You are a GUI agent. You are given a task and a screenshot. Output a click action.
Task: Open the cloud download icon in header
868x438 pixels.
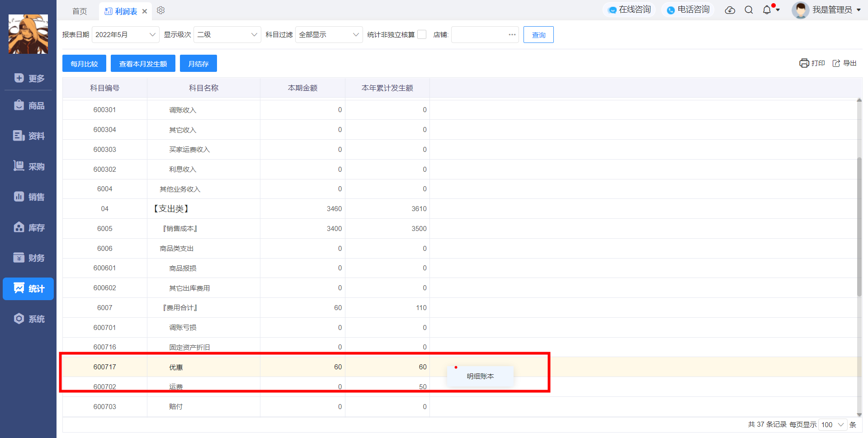click(x=730, y=10)
